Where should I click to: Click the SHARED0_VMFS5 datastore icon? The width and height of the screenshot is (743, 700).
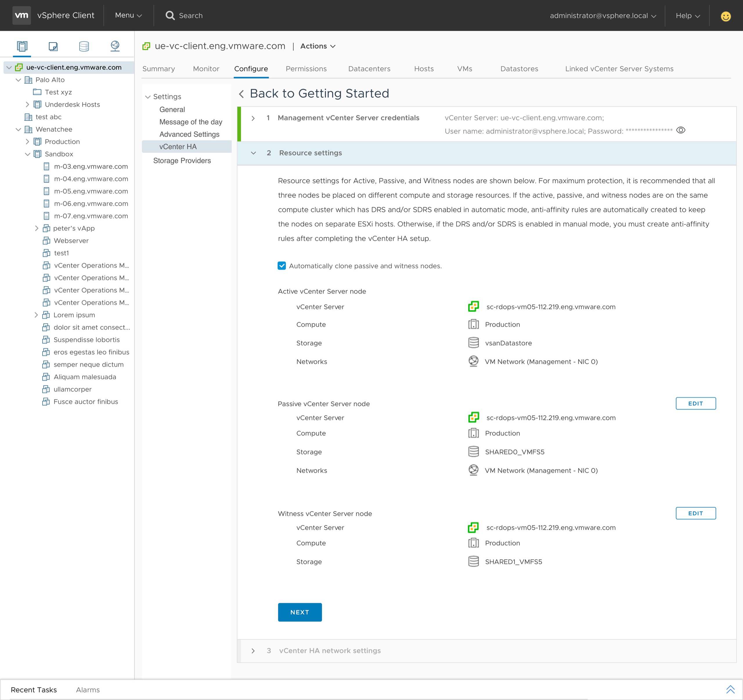pos(474,451)
